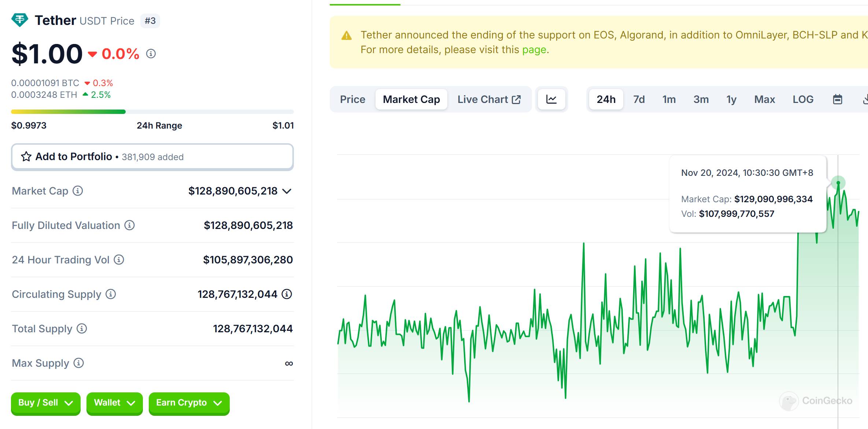Screen dimensions: 868x429
Task: Click the $128,890,605,218 Fully Diluted Valuation value
Action: tap(248, 225)
